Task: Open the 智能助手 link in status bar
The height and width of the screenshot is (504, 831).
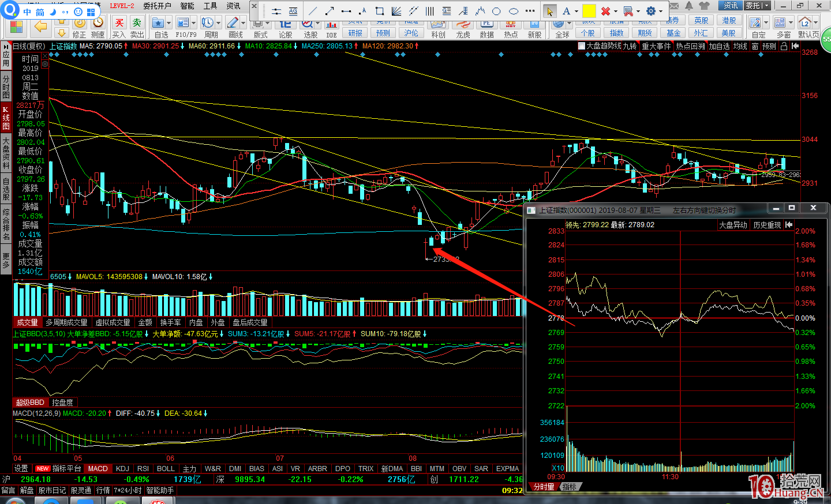Action: 160,490
